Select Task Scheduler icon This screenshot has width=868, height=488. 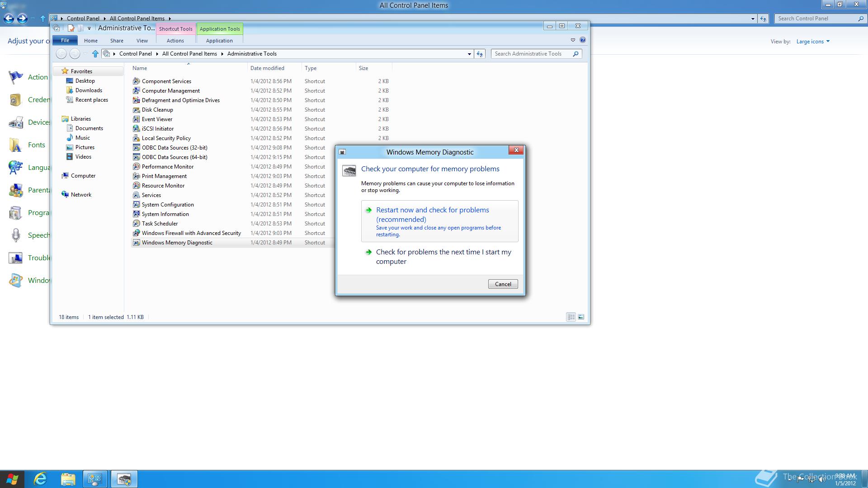[136, 224]
